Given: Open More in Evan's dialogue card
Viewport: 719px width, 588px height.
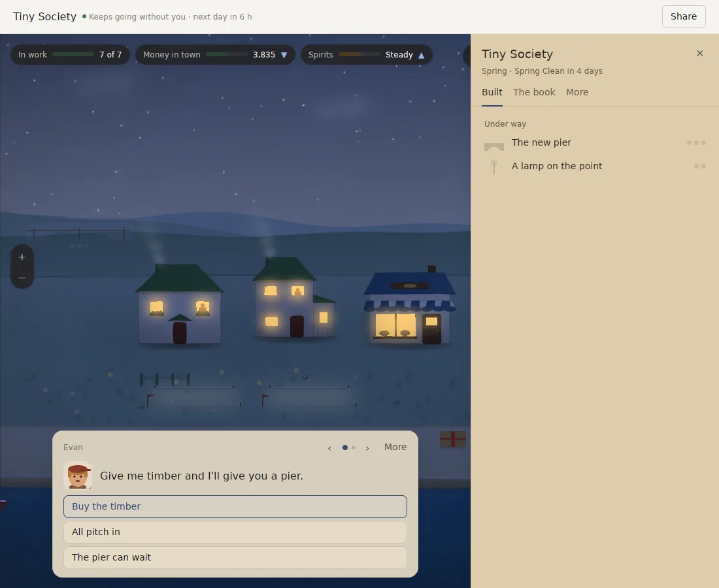Looking at the screenshot, I should (x=395, y=447).
